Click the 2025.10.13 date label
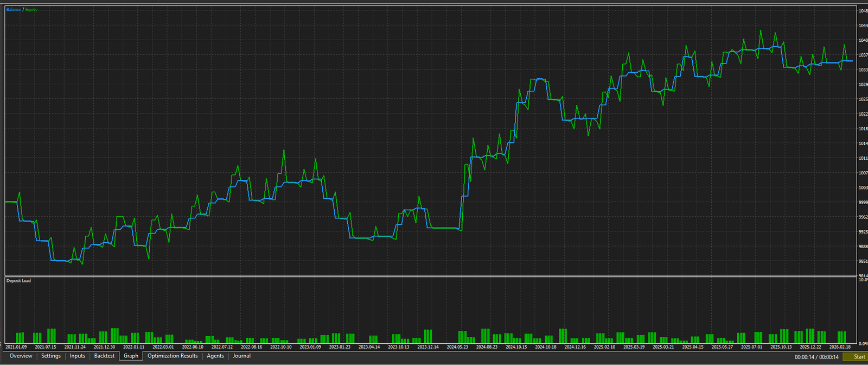Screen dimensions: 868x365 781,347
